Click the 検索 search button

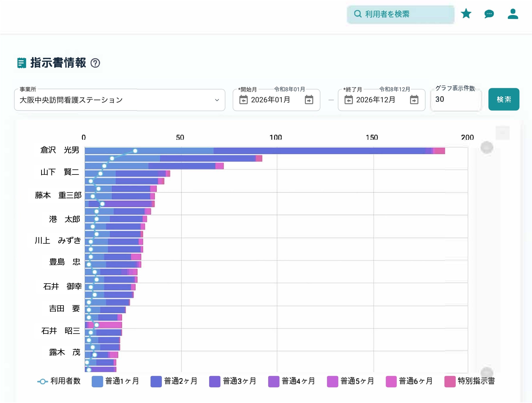click(x=504, y=99)
